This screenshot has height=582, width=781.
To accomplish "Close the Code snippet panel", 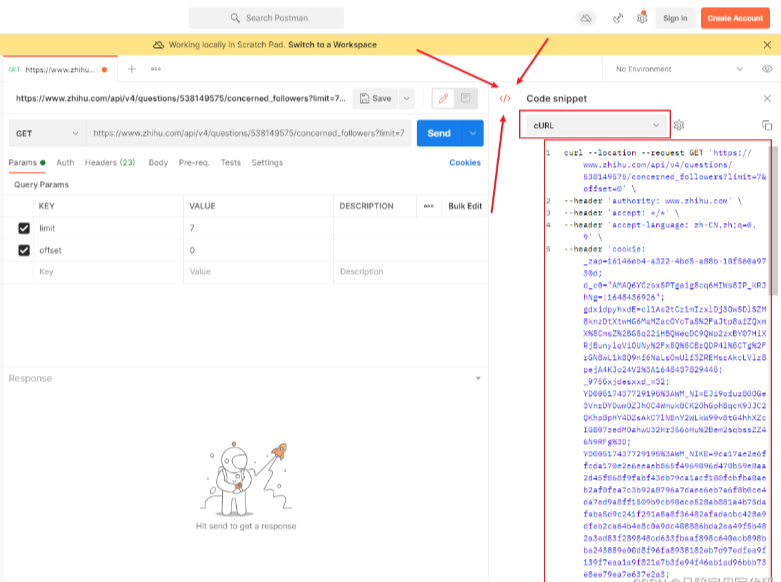I will coord(767,98).
